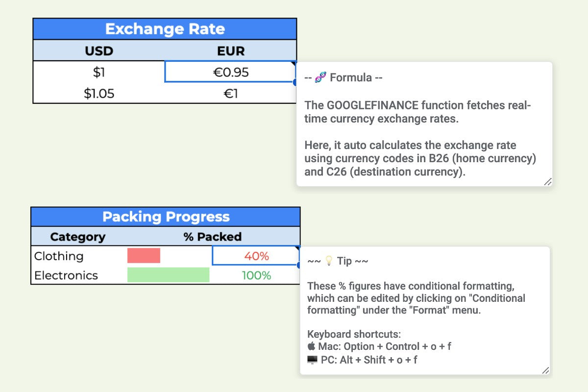Click the Formula note resize handle
The height and width of the screenshot is (392, 588).
pyautogui.click(x=547, y=181)
